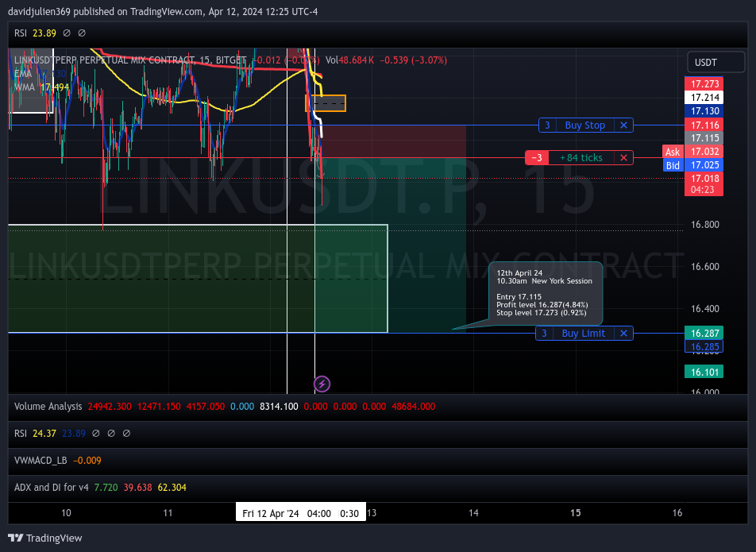Open the USDT currency selector
Image resolution: width=756 pixels, height=552 pixels.
[x=715, y=62]
